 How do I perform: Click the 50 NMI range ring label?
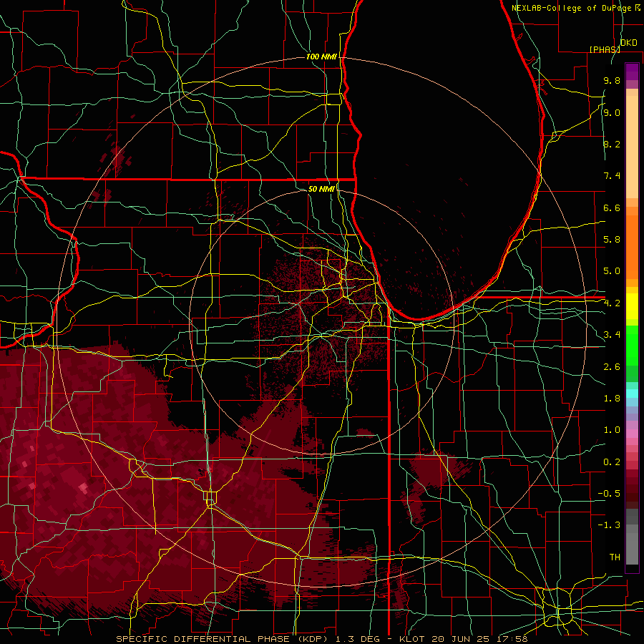pyautogui.click(x=321, y=189)
